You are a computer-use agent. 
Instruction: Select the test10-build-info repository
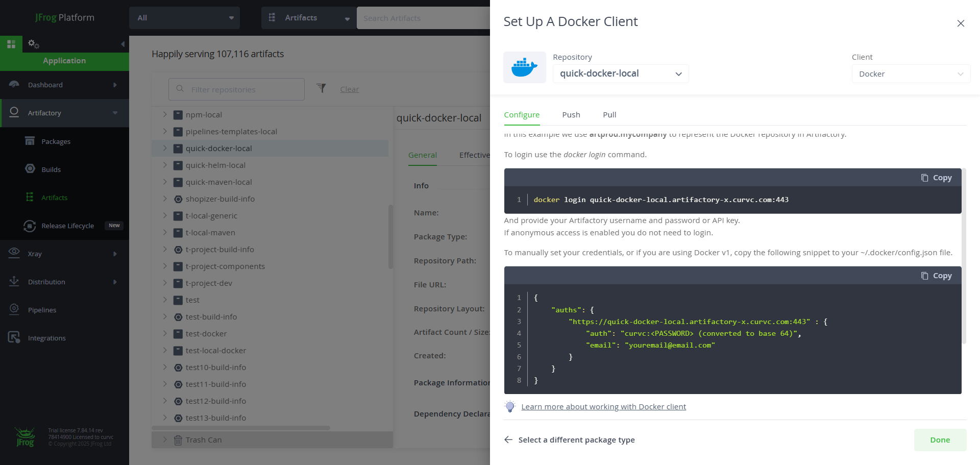tap(215, 367)
